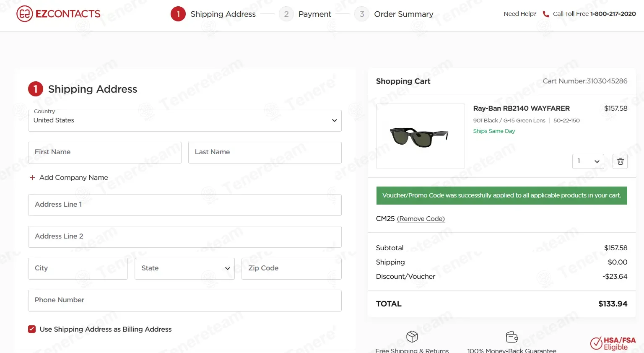
Task: Focus the Address Line 2 field
Action: (x=185, y=237)
